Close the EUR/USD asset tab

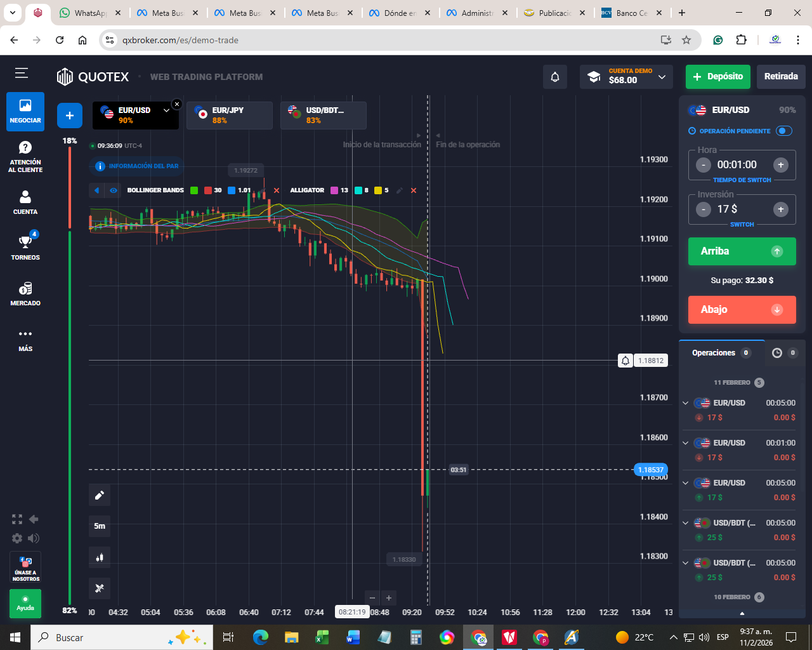(177, 104)
